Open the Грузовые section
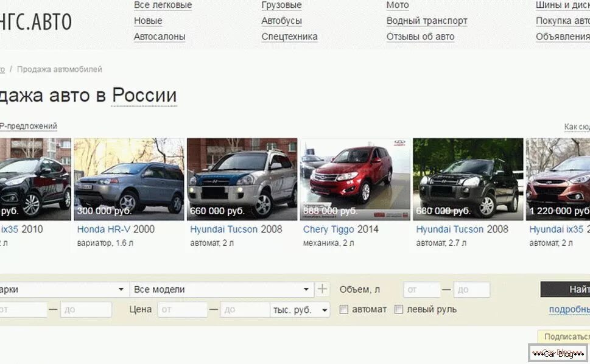Image resolution: width=590 pixels, height=364 pixels. (281, 5)
